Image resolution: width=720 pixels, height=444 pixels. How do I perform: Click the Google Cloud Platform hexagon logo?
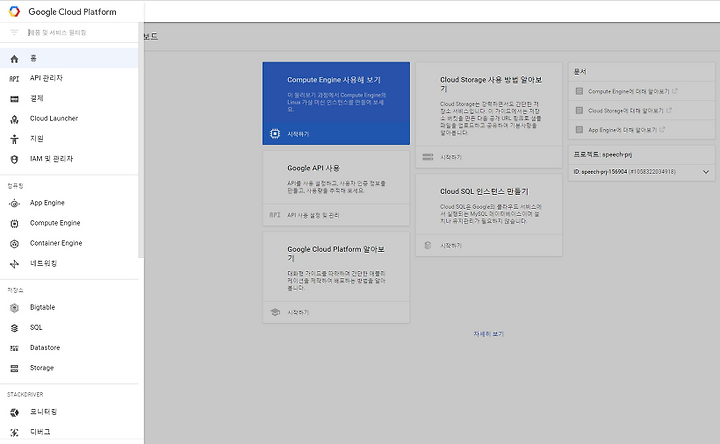coord(14,11)
